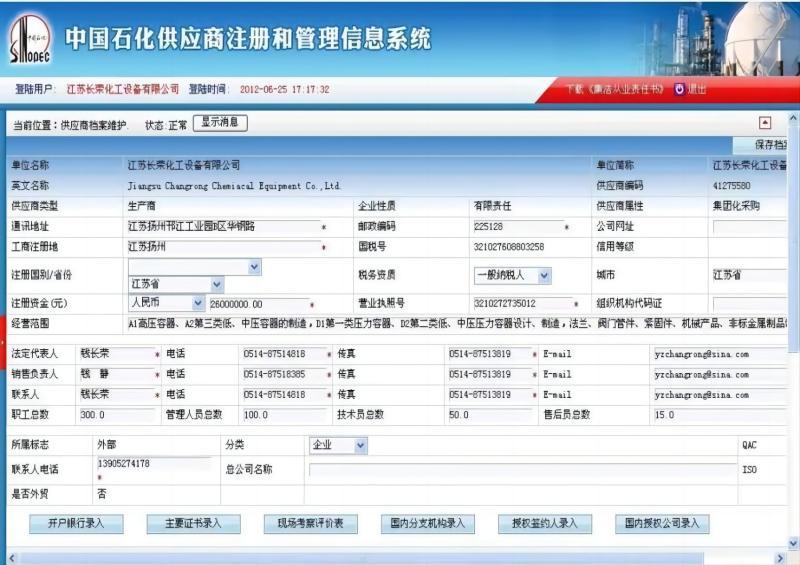Click the 联系人 row E-mail field
The width and height of the screenshot is (800, 565).
(x=721, y=395)
